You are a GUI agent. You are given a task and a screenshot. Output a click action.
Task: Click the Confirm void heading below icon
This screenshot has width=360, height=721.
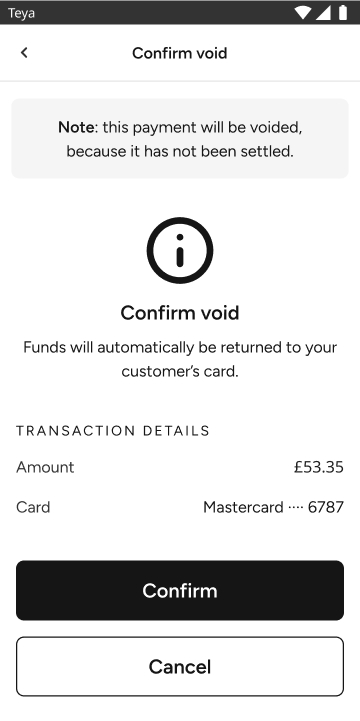(x=180, y=313)
